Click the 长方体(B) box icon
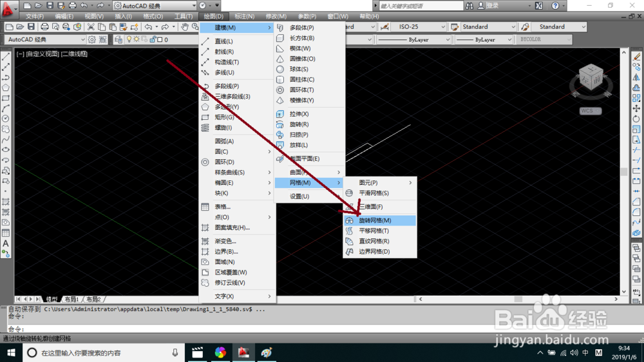The image size is (644, 362). point(280,38)
